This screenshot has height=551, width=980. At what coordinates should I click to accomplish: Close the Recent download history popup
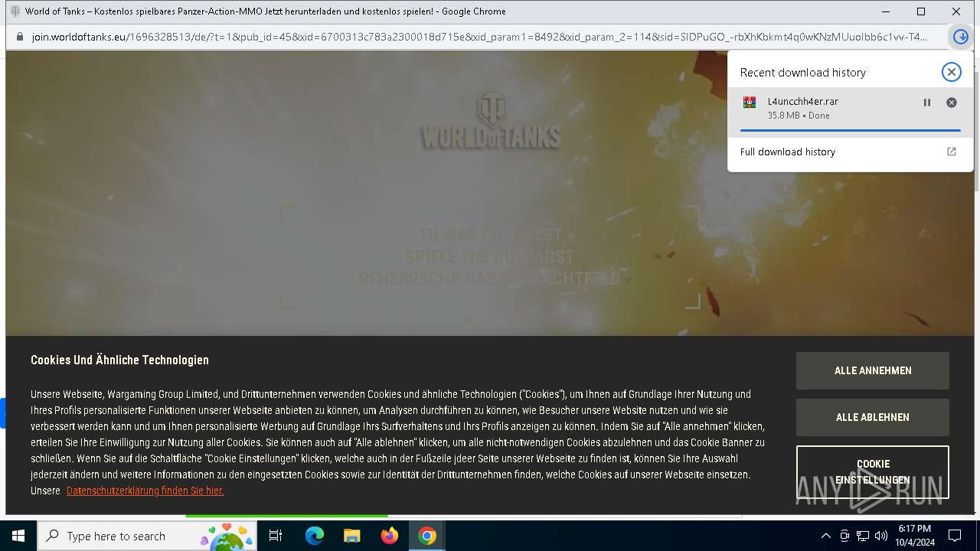click(951, 72)
